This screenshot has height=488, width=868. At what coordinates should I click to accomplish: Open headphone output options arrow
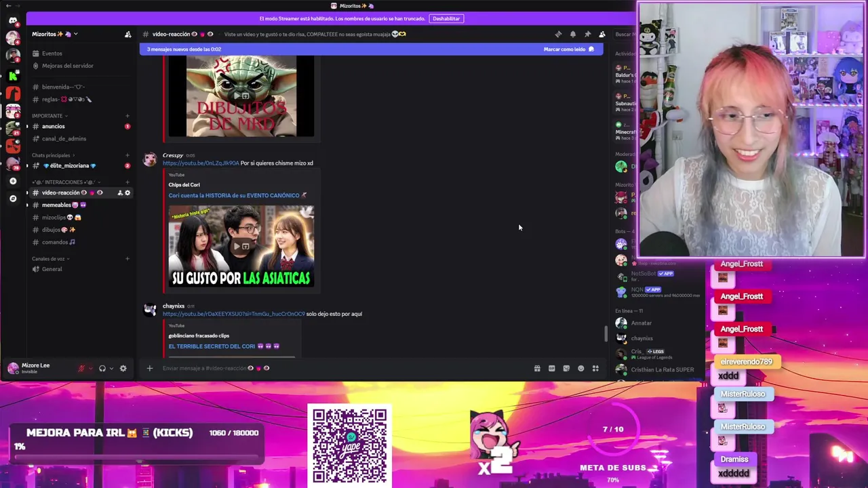click(x=111, y=368)
